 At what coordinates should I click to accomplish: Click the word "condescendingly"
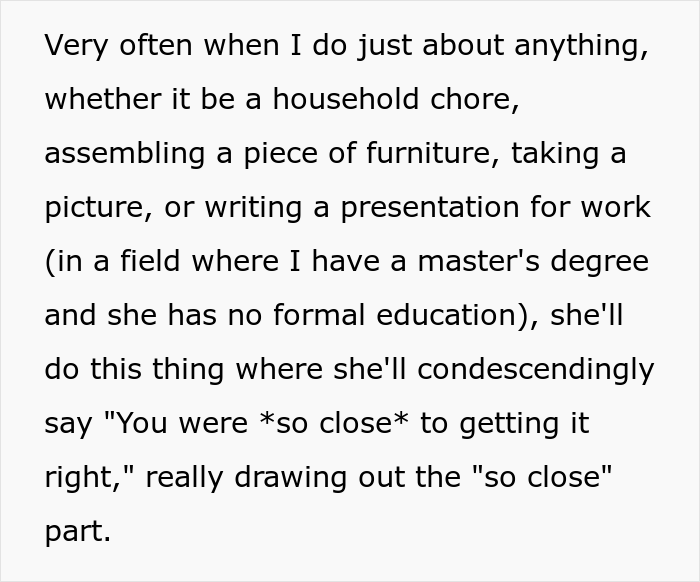point(536,369)
